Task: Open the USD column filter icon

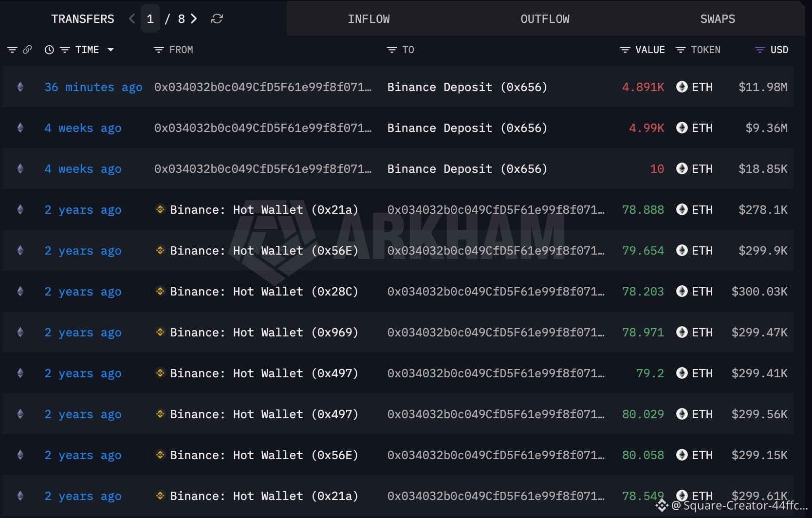Action: [760, 50]
